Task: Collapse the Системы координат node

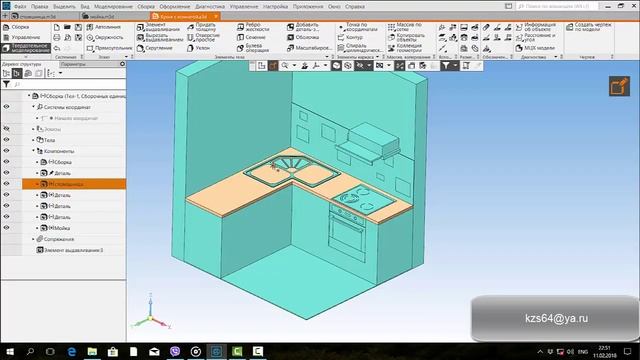Action: click(x=33, y=107)
